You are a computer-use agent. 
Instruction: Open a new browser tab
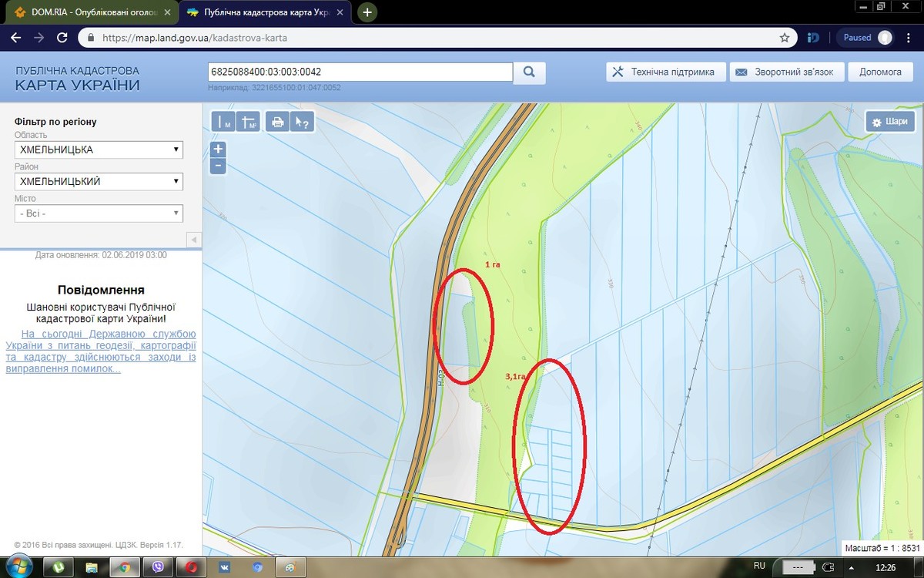click(368, 12)
